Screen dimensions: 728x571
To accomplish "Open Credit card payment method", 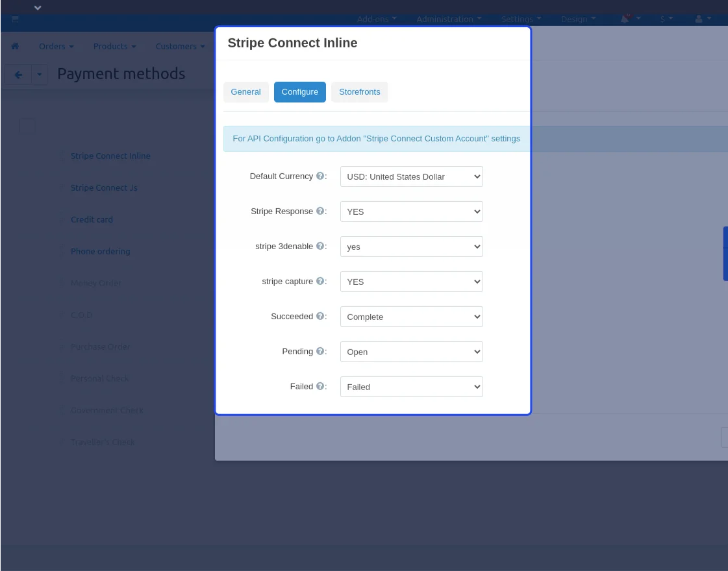I will click(x=92, y=219).
